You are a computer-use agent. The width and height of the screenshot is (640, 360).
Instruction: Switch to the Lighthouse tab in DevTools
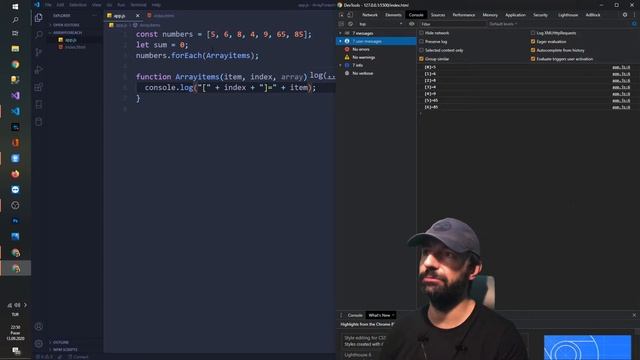tap(568, 15)
